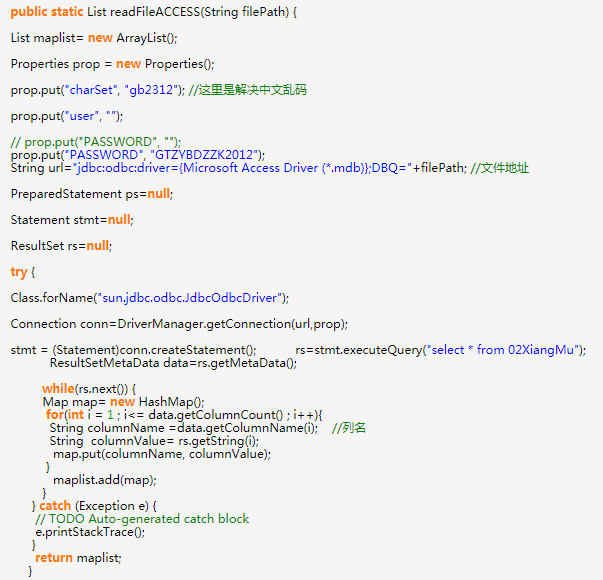Click the 'new HashMap()' expression
Image resolution: width=603 pixels, height=580 pixels.
[156, 402]
